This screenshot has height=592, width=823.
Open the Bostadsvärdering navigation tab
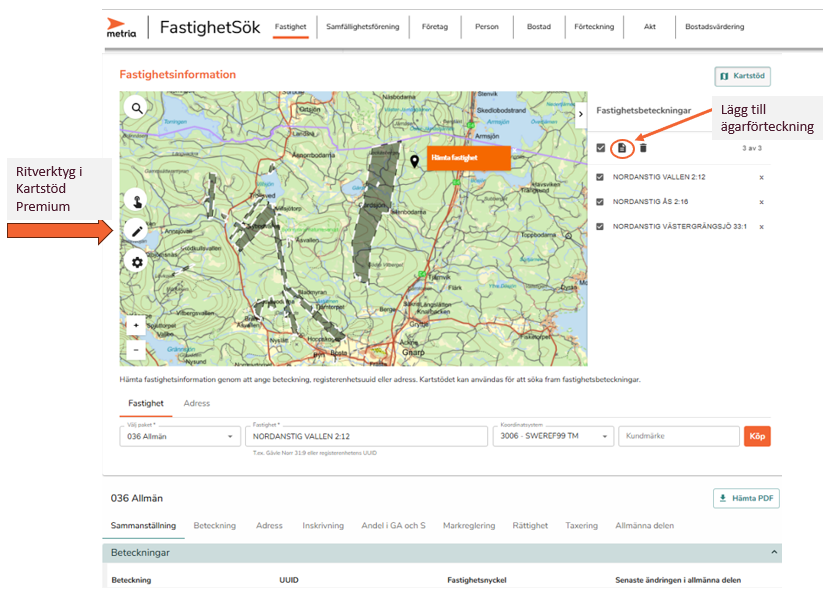pyautogui.click(x=714, y=27)
